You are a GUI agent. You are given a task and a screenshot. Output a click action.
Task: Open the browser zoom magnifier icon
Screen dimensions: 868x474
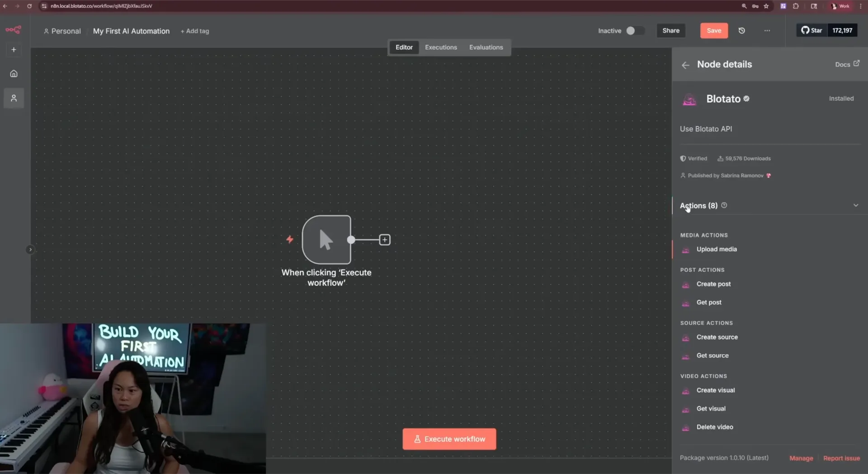click(x=744, y=6)
